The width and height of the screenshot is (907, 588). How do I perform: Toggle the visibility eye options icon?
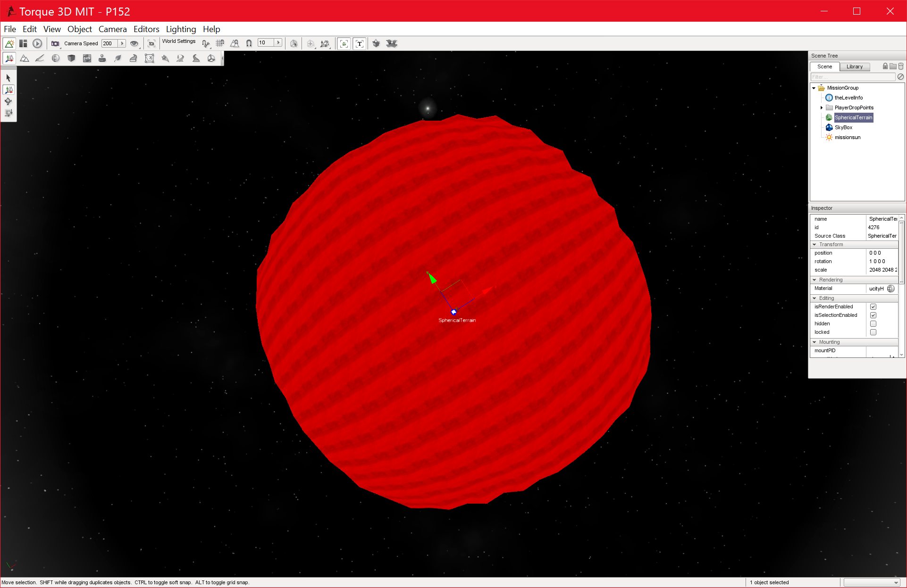pos(134,43)
